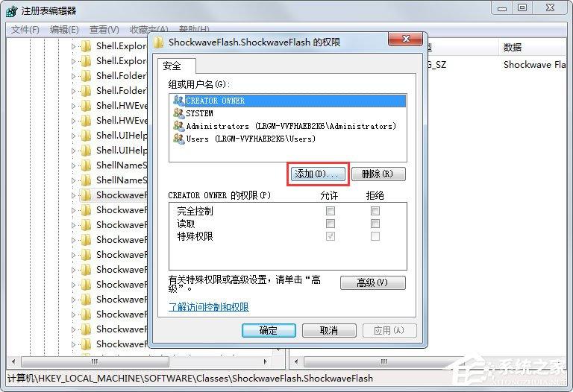Click right arrow of tree pane scrollbar
Viewport: 573px width, 392px height.
click(266, 361)
